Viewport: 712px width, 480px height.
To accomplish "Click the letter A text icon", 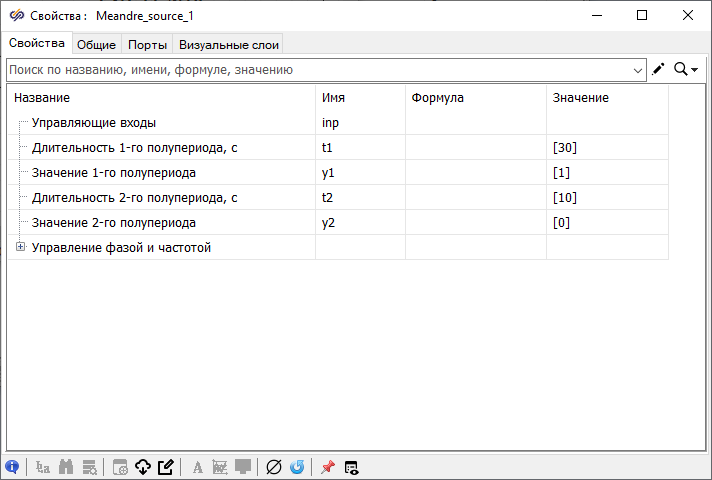I will [197, 467].
